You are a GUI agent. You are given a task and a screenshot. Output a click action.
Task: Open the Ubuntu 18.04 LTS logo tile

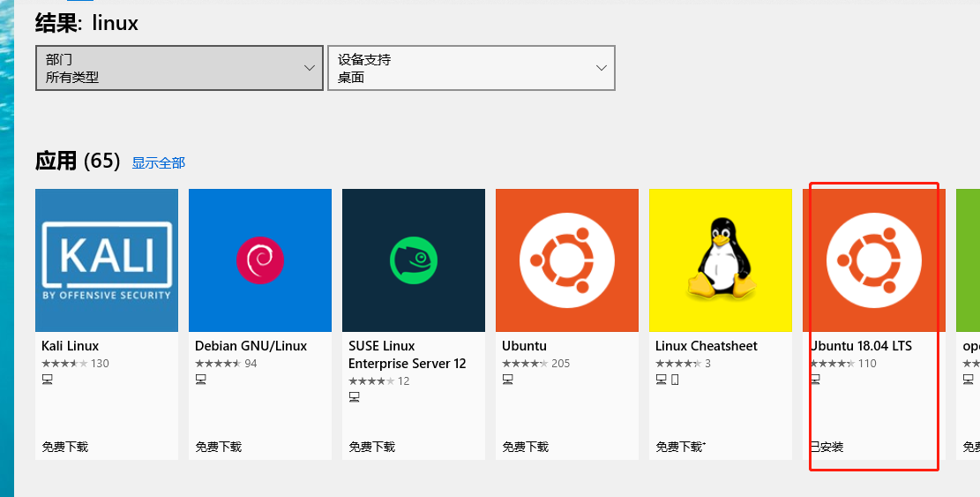(x=874, y=260)
